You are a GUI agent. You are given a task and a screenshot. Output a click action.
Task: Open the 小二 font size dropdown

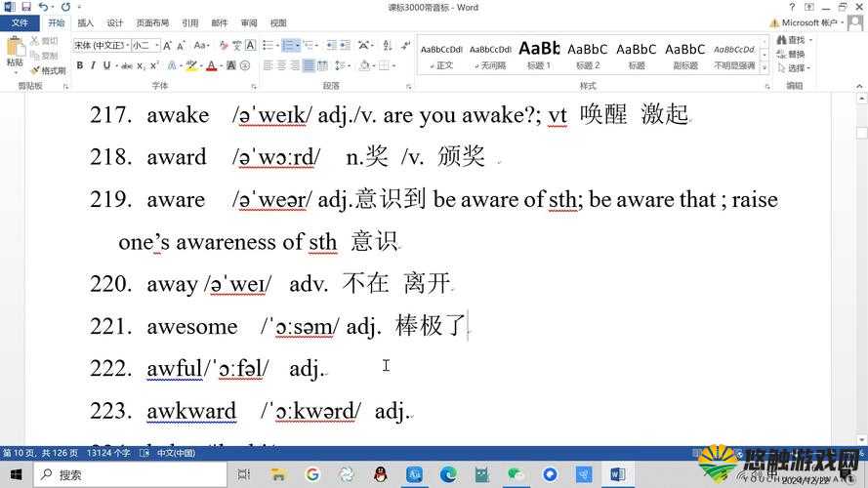coord(157,45)
